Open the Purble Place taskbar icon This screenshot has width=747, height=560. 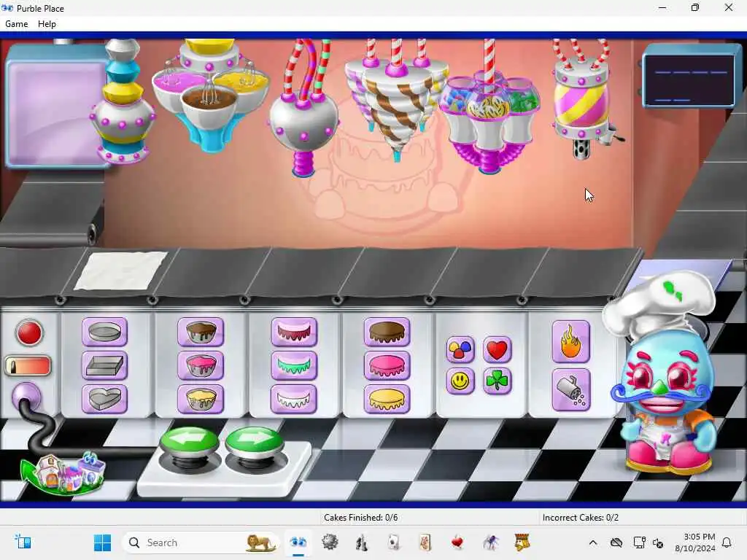298,542
